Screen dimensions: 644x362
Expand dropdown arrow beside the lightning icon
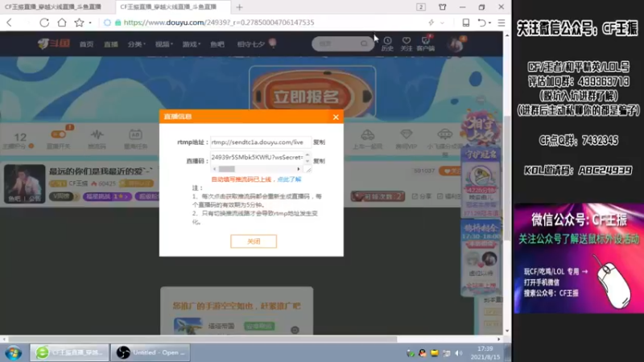(442, 23)
